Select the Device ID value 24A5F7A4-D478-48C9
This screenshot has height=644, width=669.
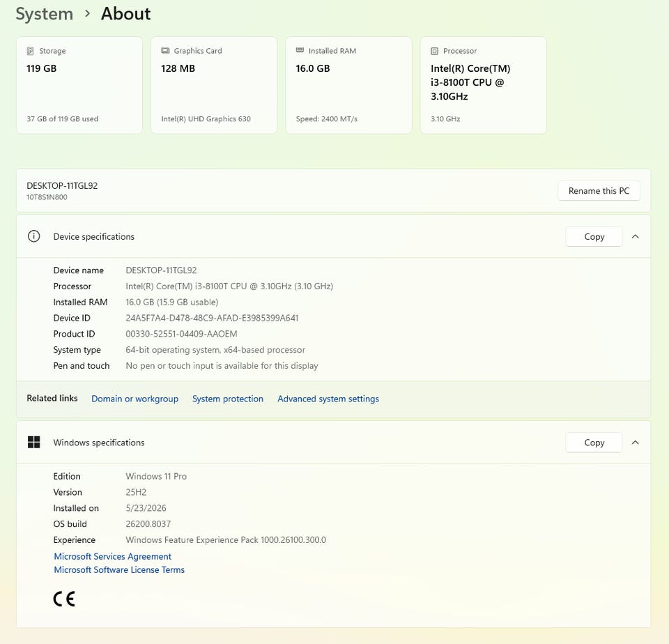tap(212, 318)
